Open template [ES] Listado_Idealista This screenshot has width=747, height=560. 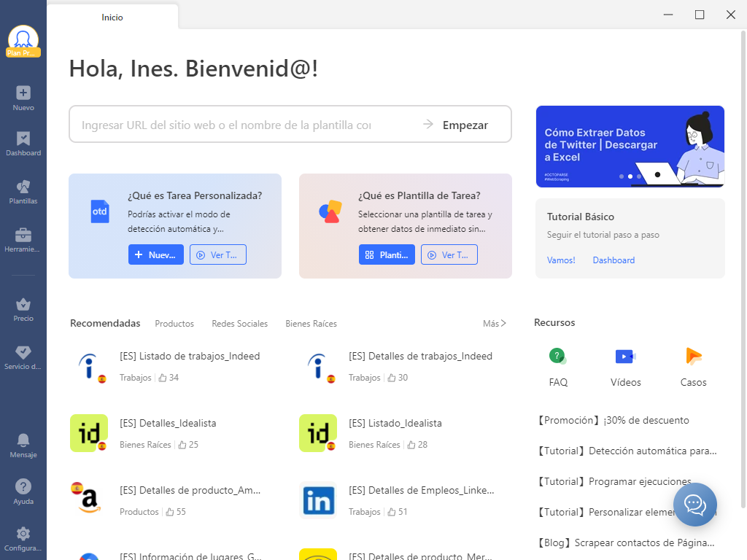pos(395,424)
